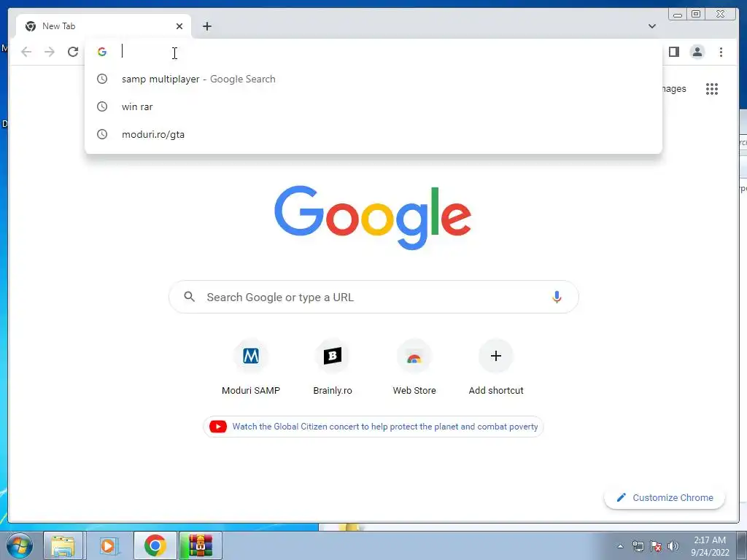Click the Chrome back arrow button
The height and width of the screenshot is (560, 747).
tap(26, 52)
